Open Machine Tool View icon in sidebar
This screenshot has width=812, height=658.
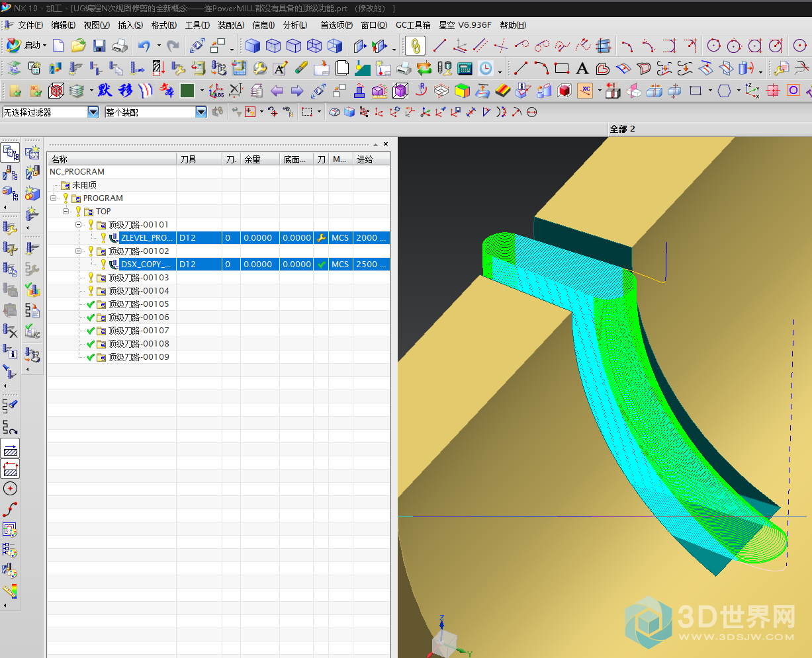pyautogui.click(x=10, y=173)
